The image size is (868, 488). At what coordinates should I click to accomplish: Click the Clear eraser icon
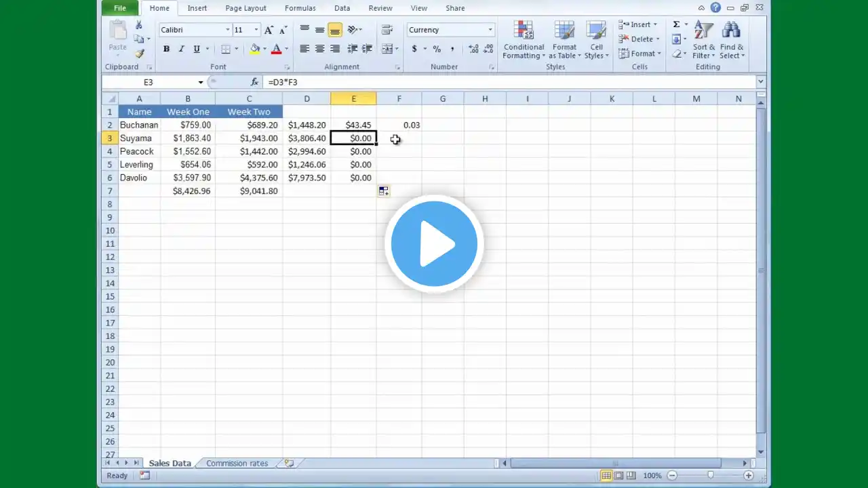point(676,54)
